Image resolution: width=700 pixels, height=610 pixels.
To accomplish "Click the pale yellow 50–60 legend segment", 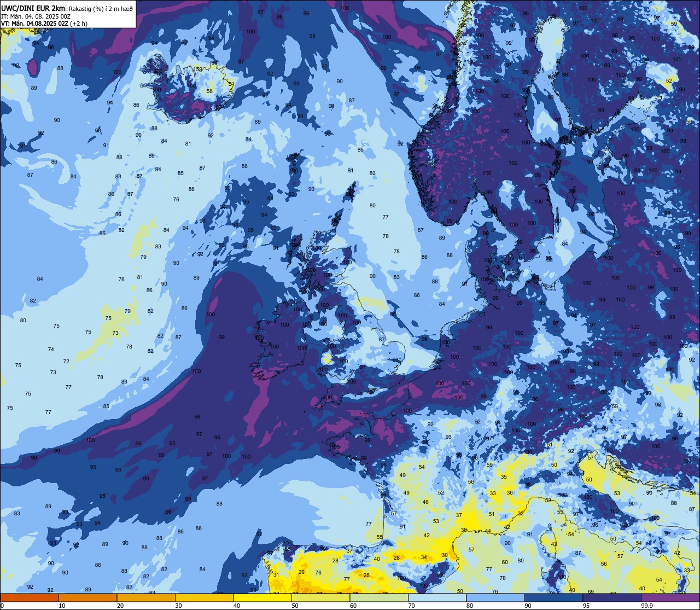I will click(x=320, y=598).
